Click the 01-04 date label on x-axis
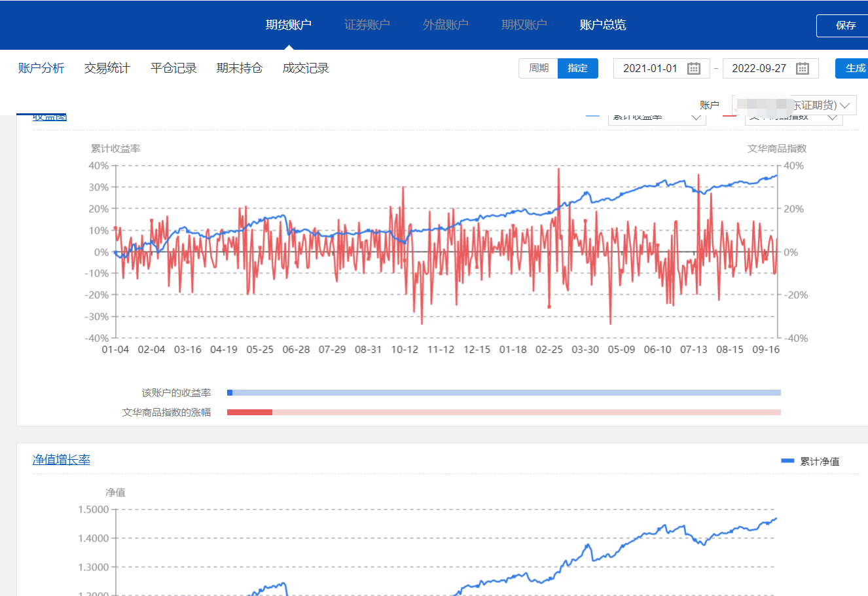868x596 pixels. point(115,350)
